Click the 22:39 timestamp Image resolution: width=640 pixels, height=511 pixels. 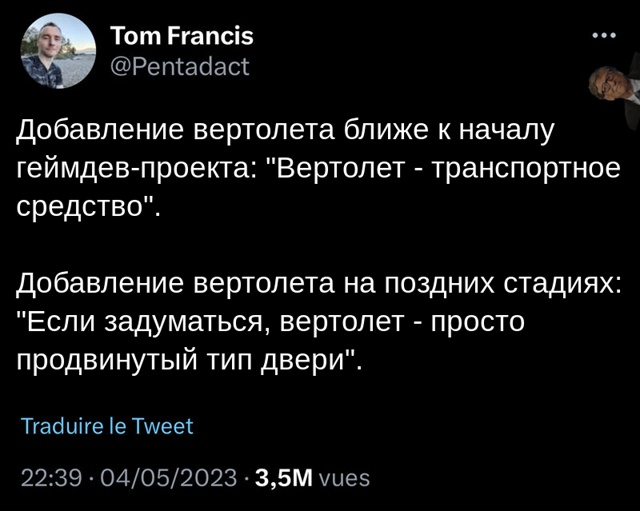pos(50,478)
